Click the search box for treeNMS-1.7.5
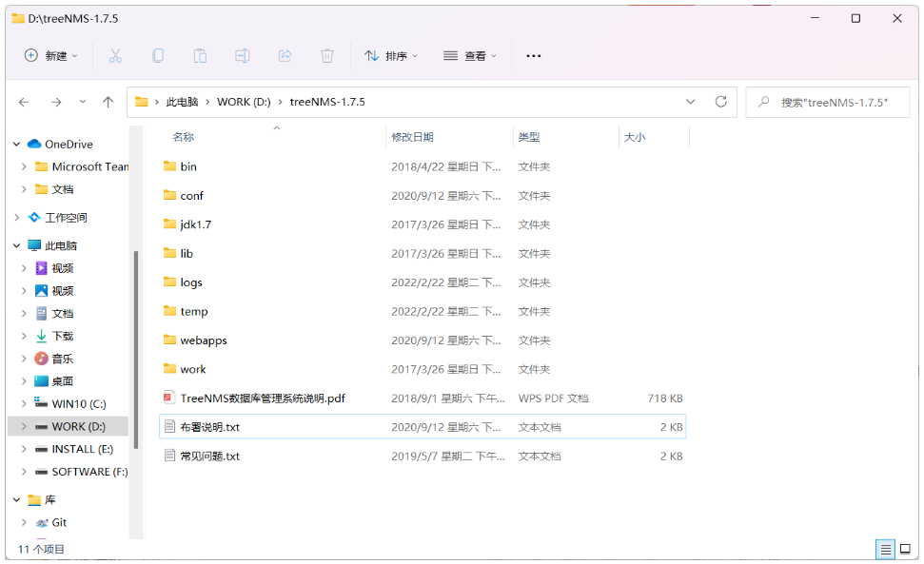The height and width of the screenshot is (564, 924). click(x=834, y=102)
